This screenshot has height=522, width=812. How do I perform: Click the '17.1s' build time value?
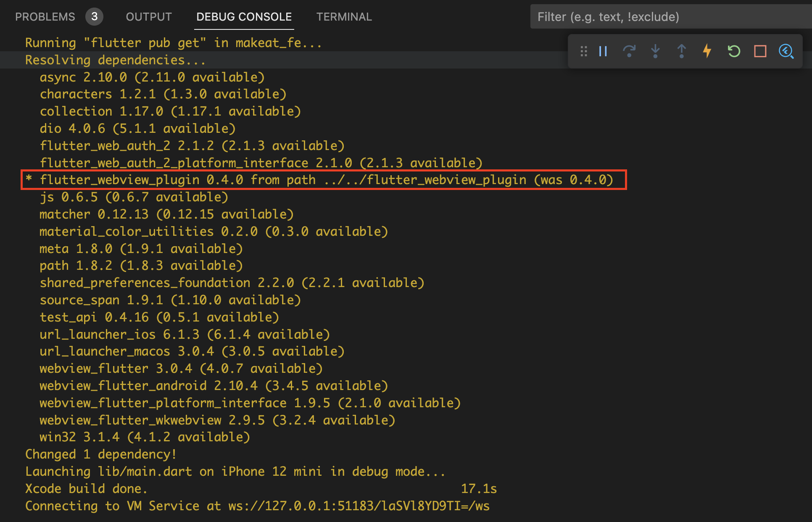(x=479, y=489)
